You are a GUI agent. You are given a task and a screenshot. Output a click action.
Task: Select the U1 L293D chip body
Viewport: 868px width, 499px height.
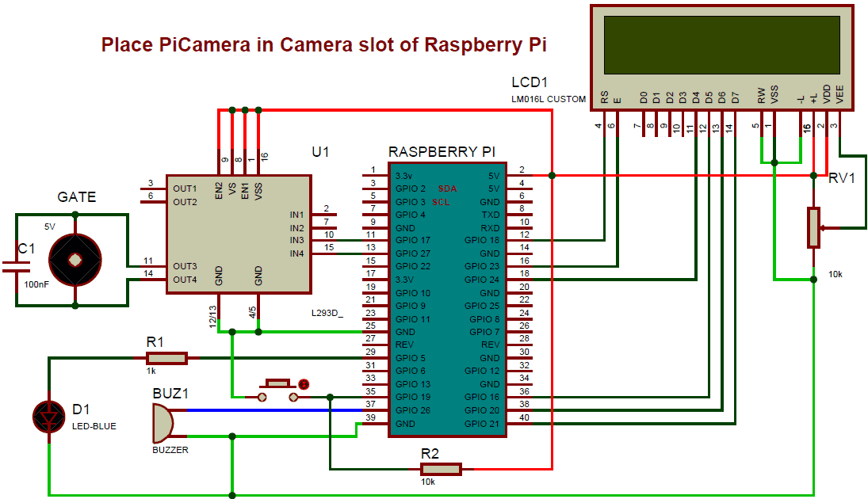click(239, 234)
